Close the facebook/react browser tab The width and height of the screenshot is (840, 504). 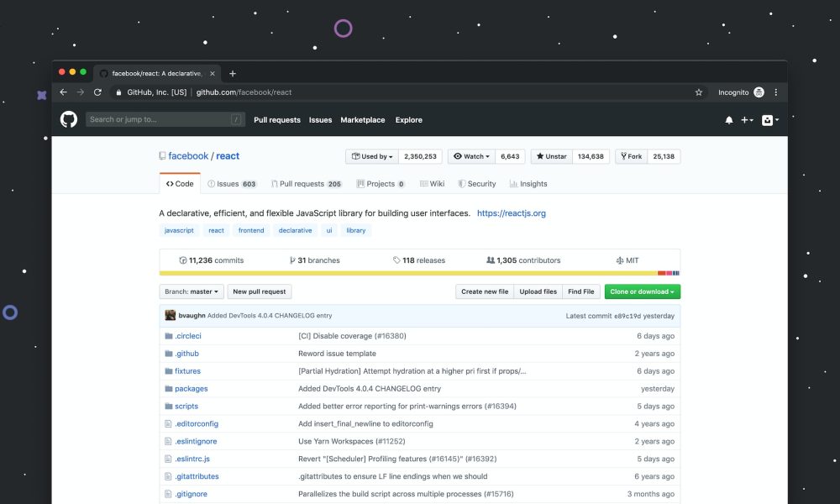point(213,73)
